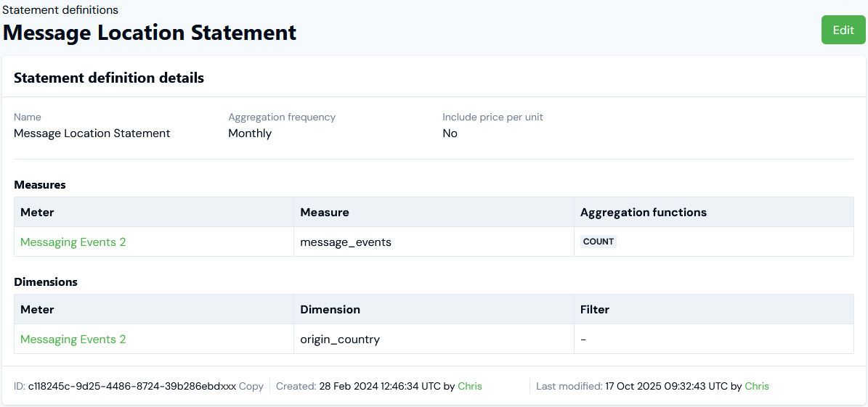Open Messaging Events 2 meter in Dimensions table

pos(73,340)
